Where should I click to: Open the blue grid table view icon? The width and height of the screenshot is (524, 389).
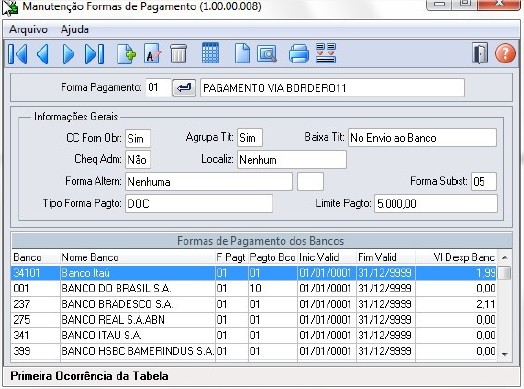tap(211, 53)
